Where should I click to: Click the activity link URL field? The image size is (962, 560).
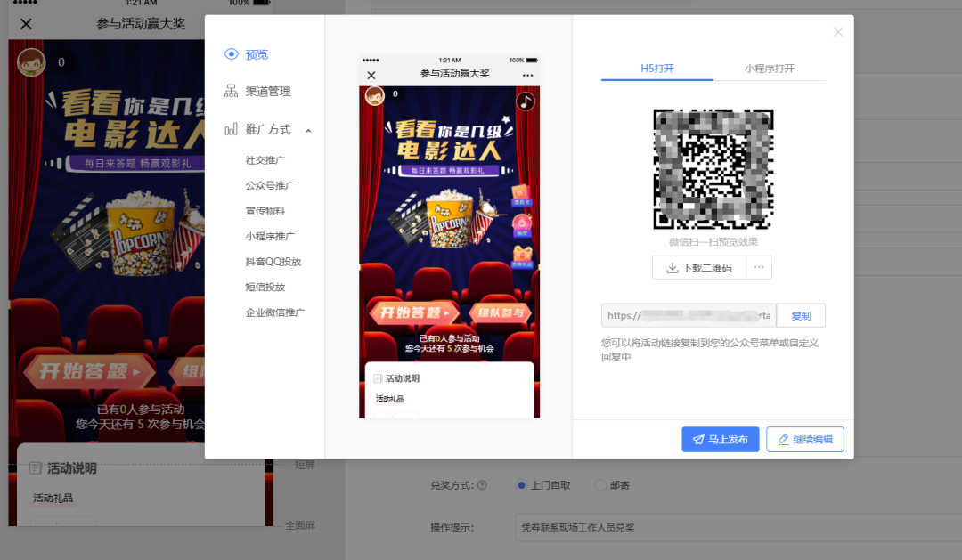pyautogui.click(x=689, y=315)
